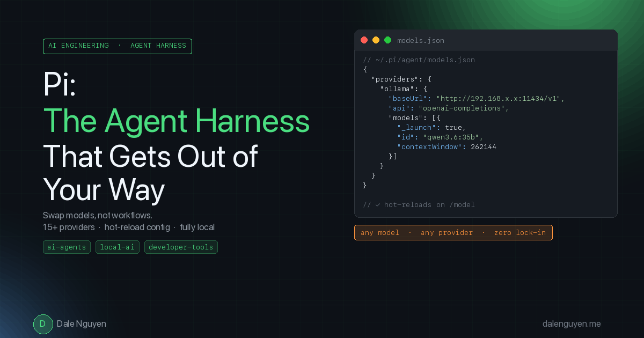Click 'The Agent Harness' green heading
644x338 pixels.
176,121
